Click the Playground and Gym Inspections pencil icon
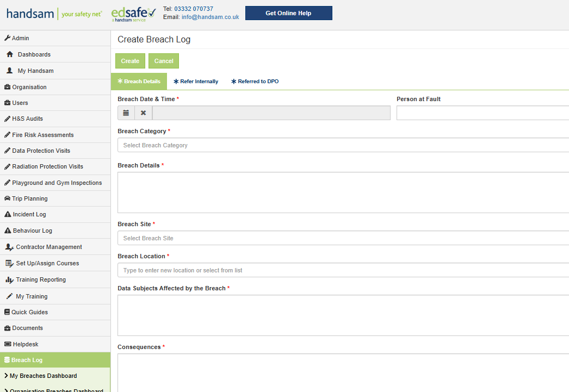 [x=7, y=182]
